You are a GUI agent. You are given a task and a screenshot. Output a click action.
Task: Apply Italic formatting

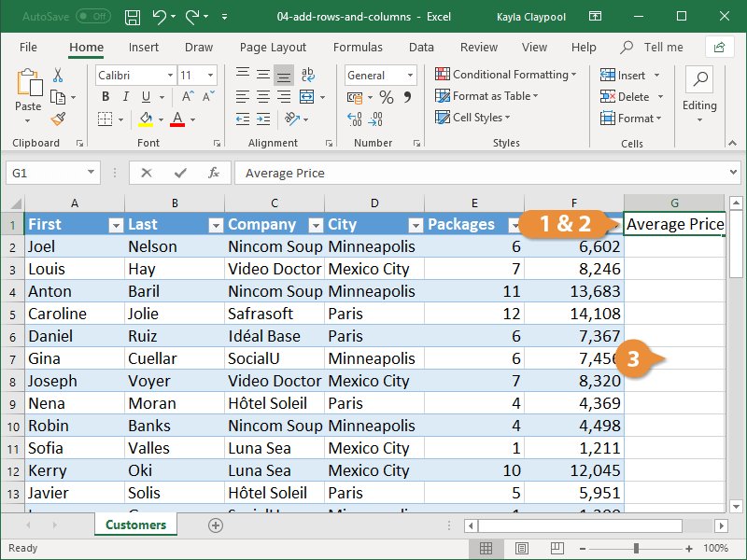126,97
